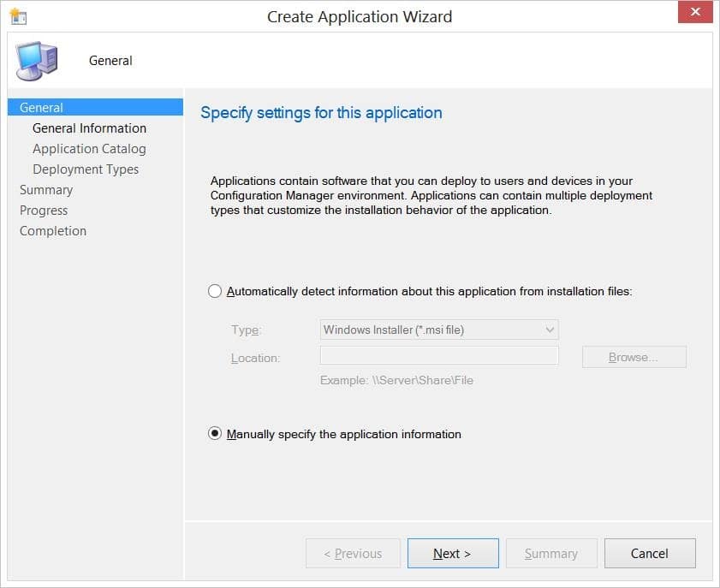Click the computer icon on the General header

(36, 60)
